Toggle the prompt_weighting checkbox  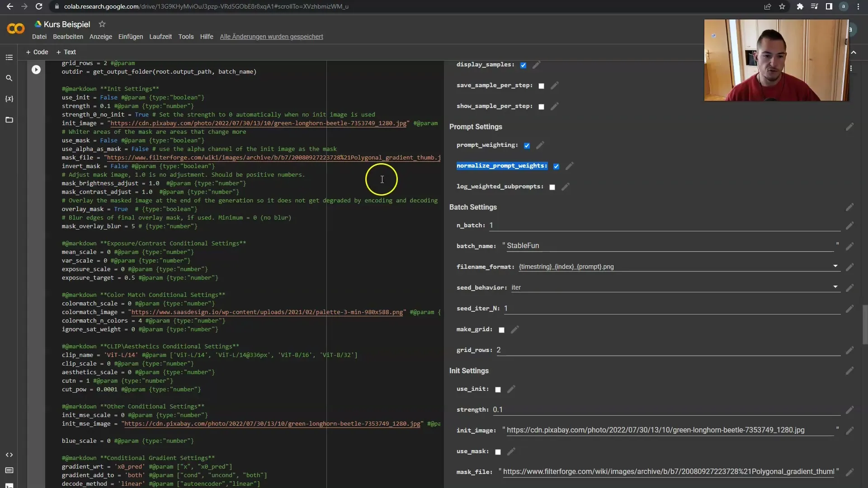527,145
